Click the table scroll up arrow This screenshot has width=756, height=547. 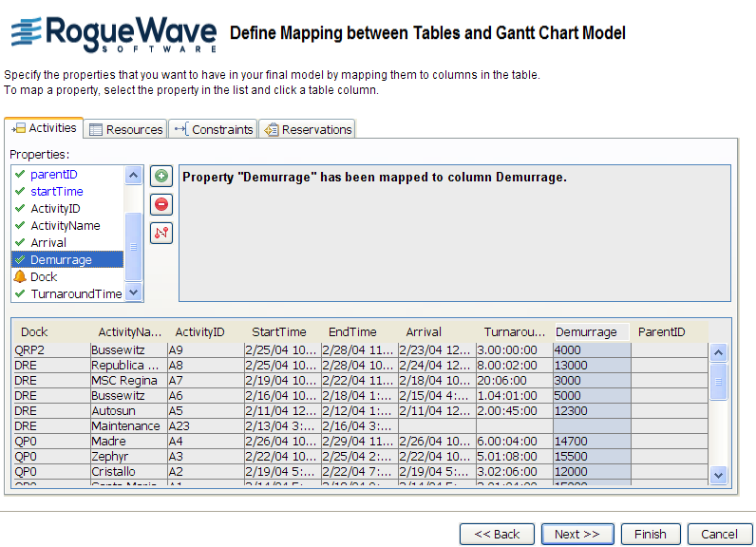point(718,352)
